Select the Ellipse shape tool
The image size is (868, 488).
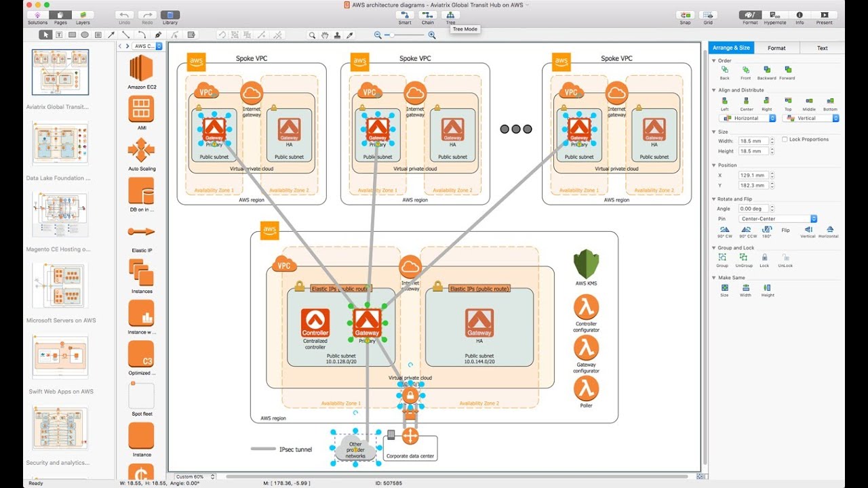85,35
